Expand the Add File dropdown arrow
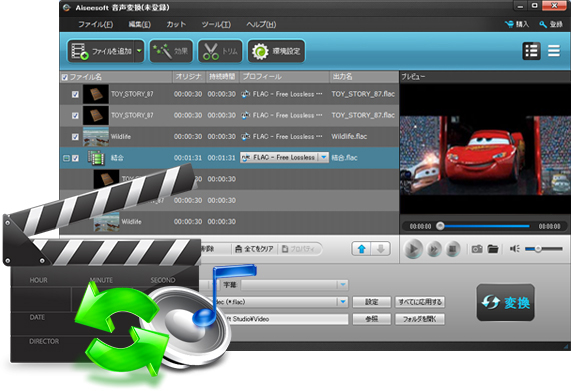 click(139, 51)
